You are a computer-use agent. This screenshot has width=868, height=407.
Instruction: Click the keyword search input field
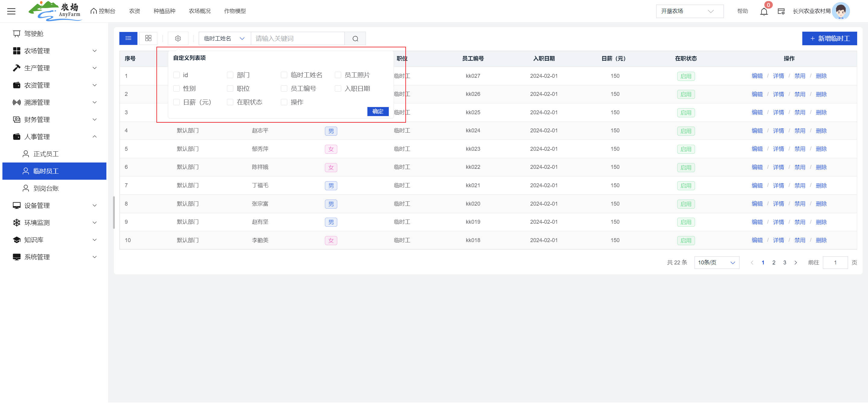point(298,38)
